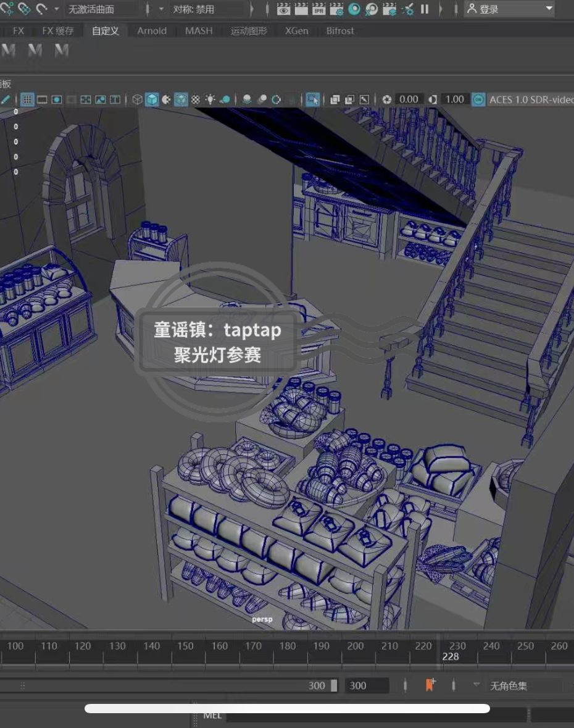Select the XGen shelf tab
574x728 pixels.
click(x=296, y=31)
